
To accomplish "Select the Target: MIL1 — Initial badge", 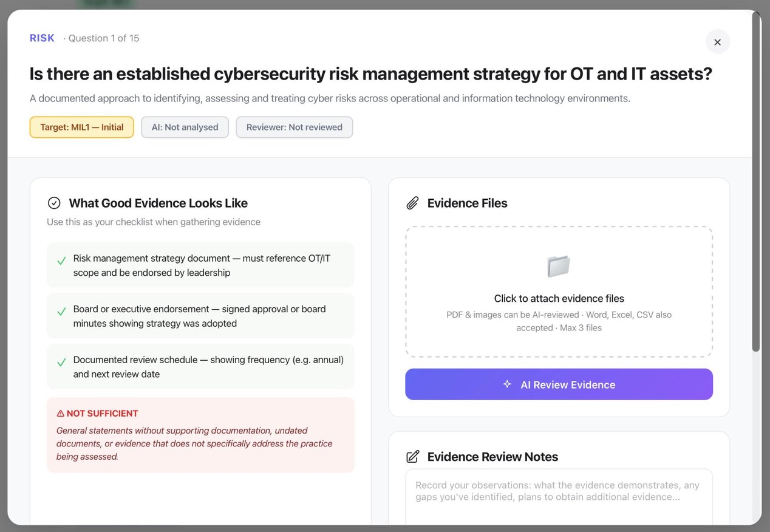I will tap(81, 127).
